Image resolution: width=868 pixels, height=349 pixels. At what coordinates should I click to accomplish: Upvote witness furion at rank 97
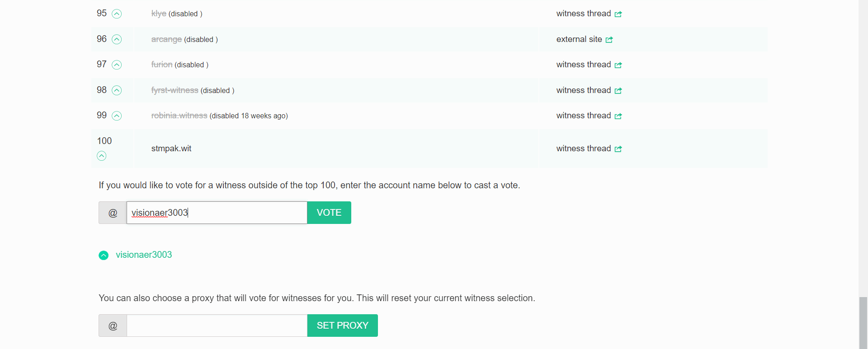tap(117, 65)
